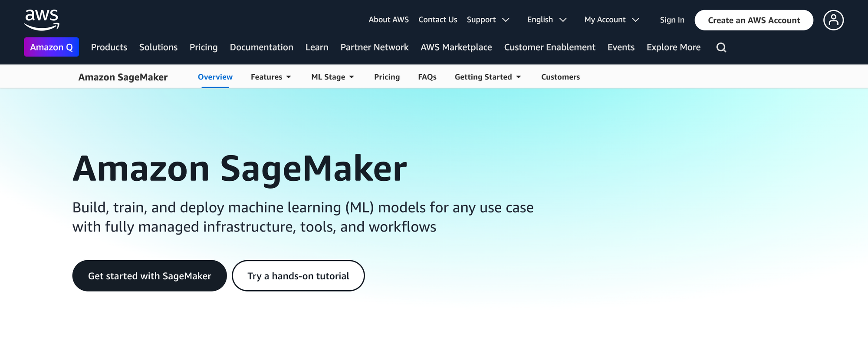Go to the FAQs tab
Screen dimensions: 868x348
coord(427,77)
